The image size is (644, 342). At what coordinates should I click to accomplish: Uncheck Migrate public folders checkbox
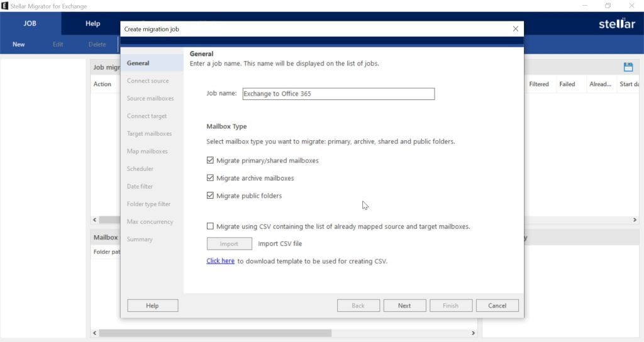210,196
